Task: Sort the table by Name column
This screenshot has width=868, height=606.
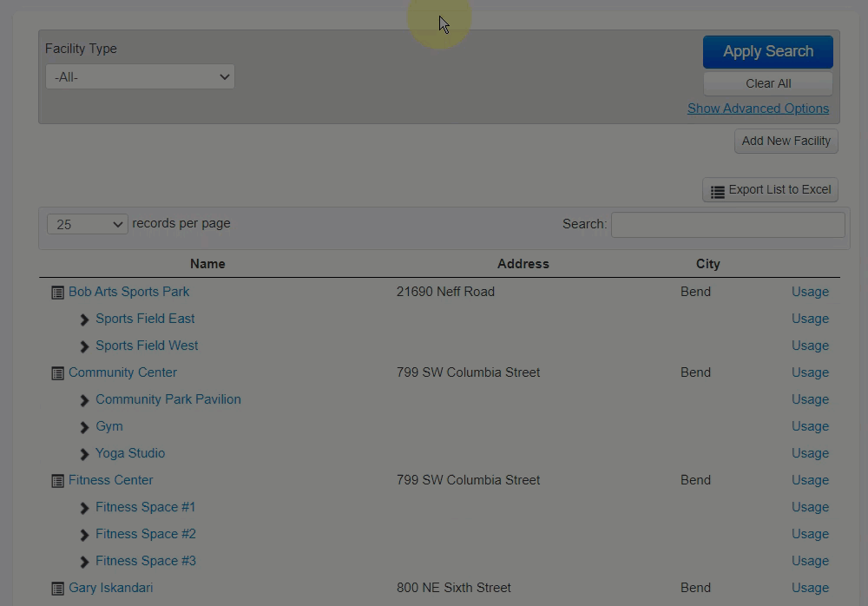Action: tap(207, 264)
